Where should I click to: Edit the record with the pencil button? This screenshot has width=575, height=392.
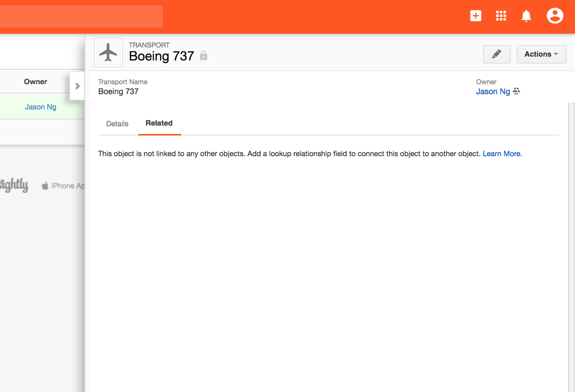click(x=496, y=54)
